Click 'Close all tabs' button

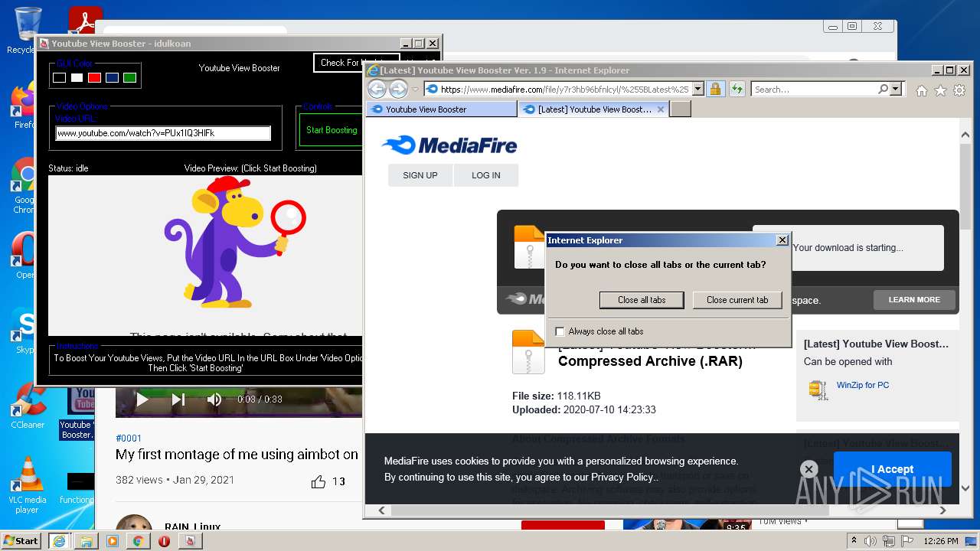pos(642,300)
